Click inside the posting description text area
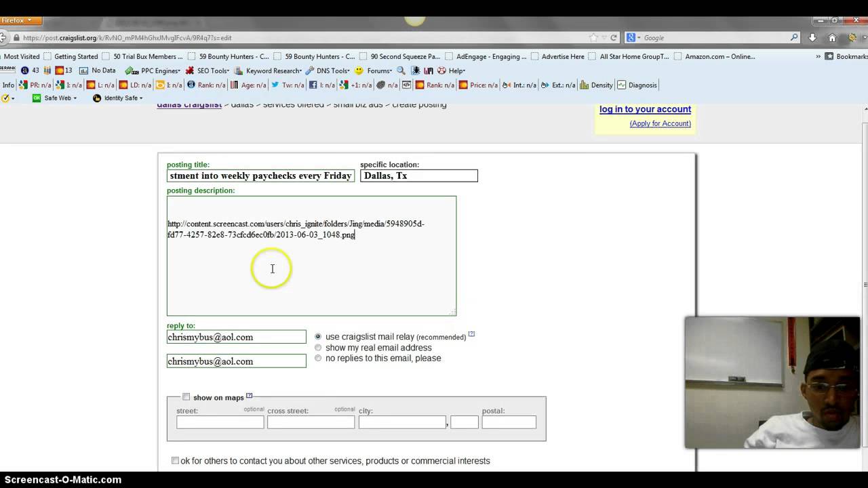The height and width of the screenshot is (488, 868). 311,256
